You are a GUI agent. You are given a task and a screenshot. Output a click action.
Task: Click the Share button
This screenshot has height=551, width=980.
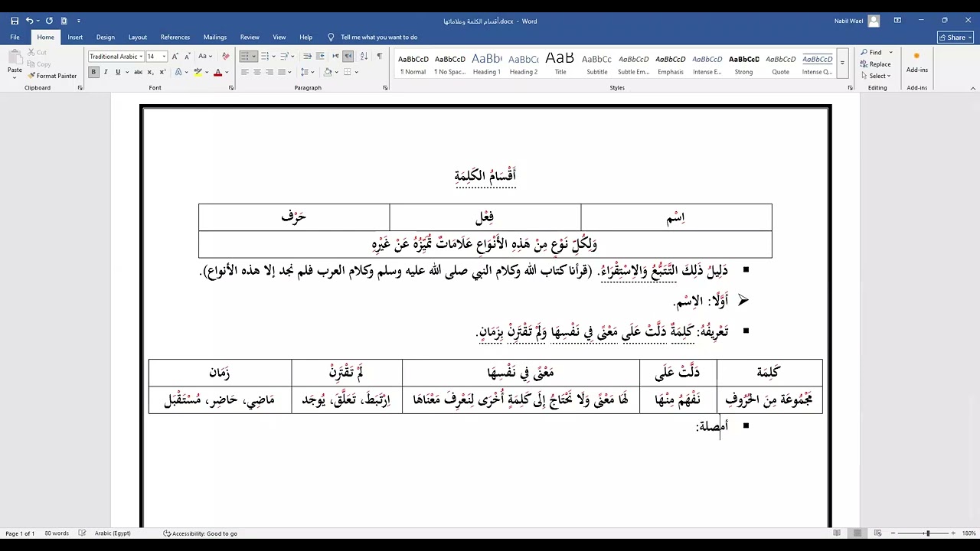[x=955, y=37]
